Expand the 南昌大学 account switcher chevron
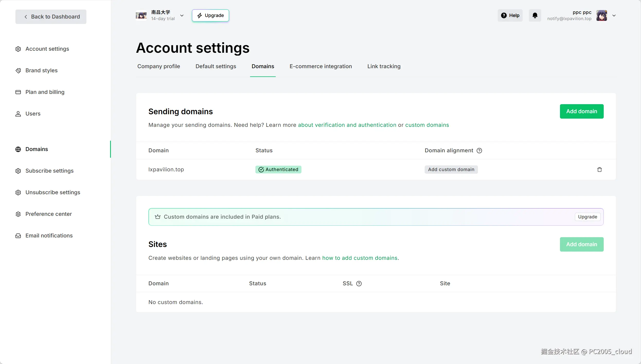The image size is (641, 364). (x=182, y=15)
